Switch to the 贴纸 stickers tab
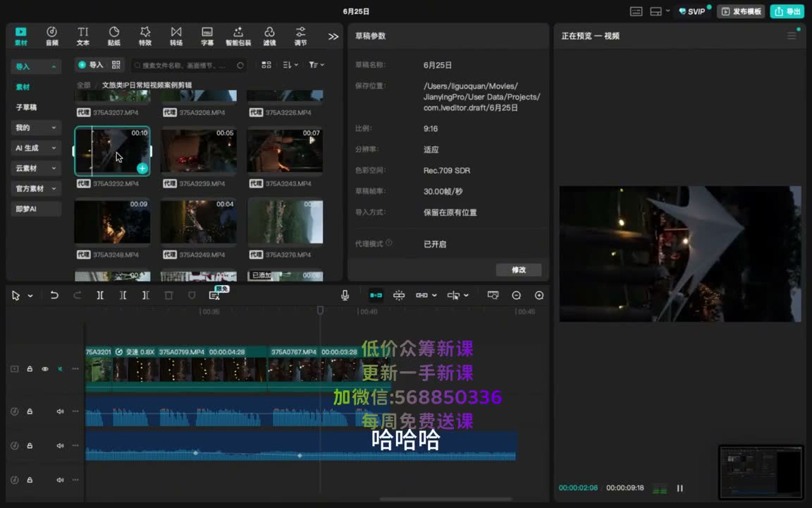 click(114, 36)
